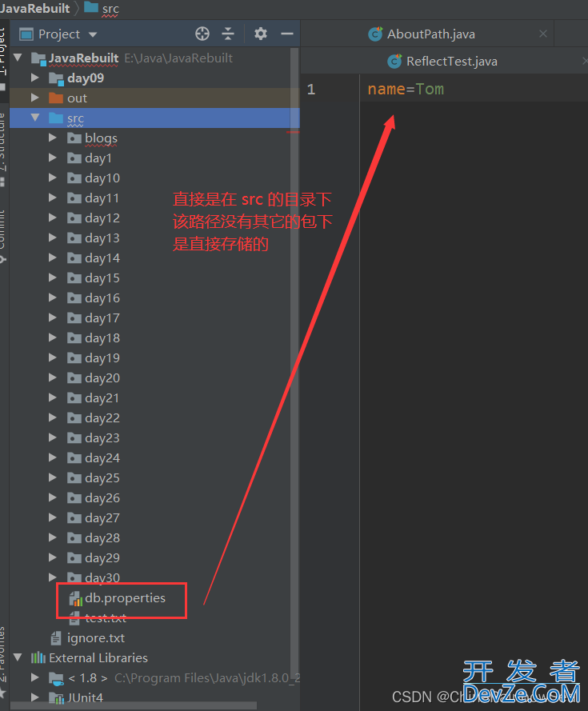Open the Project view dropdown
This screenshot has width=588, height=711.
(x=93, y=34)
